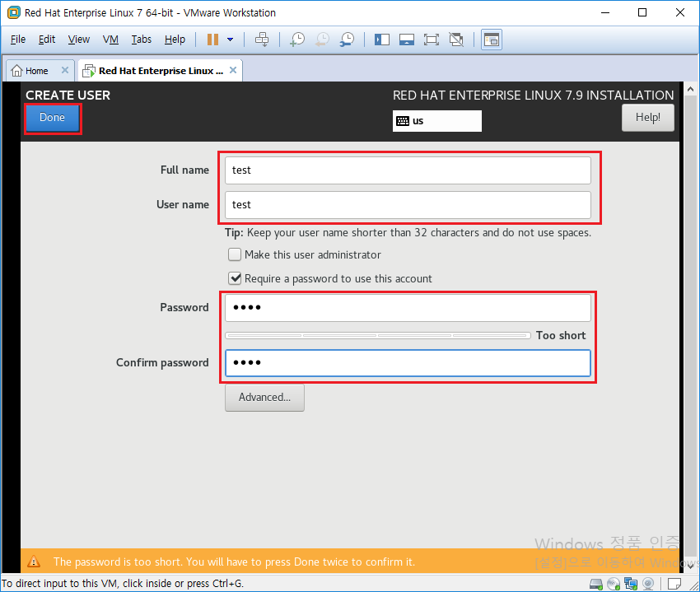Click the revert to snapshot icon
This screenshot has height=592, width=700.
pos(322,40)
